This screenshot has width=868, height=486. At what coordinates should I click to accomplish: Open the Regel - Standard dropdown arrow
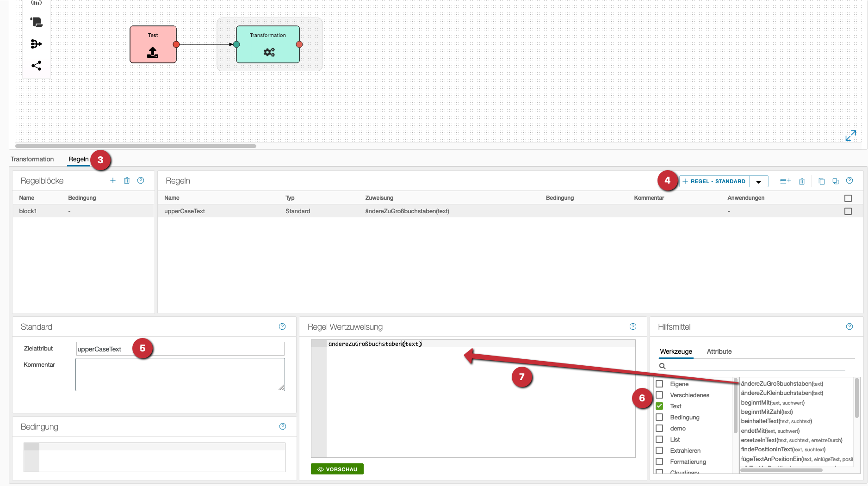tap(759, 182)
